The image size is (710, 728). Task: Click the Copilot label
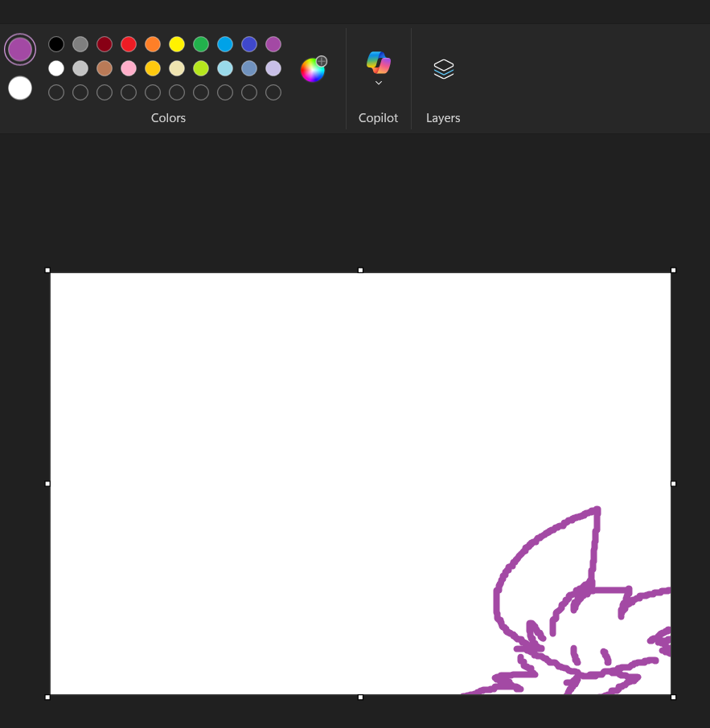[378, 118]
